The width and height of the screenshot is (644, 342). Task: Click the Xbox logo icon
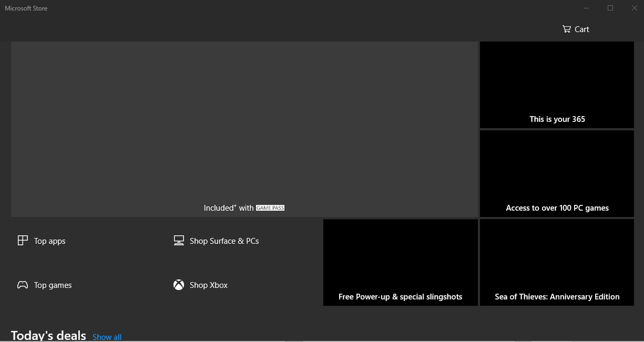(x=179, y=285)
